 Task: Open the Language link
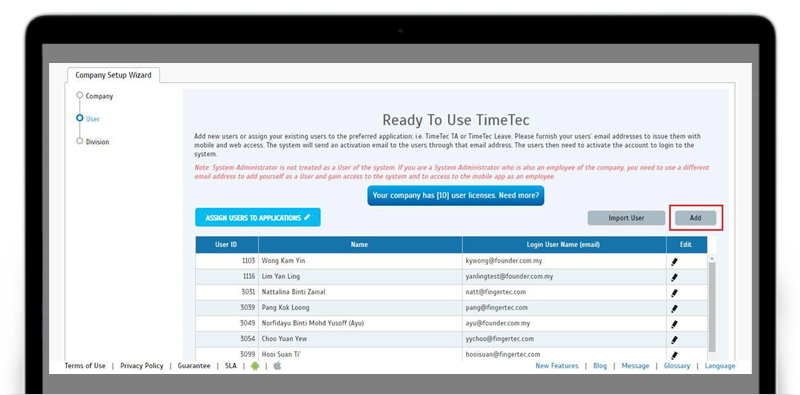(x=720, y=366)
